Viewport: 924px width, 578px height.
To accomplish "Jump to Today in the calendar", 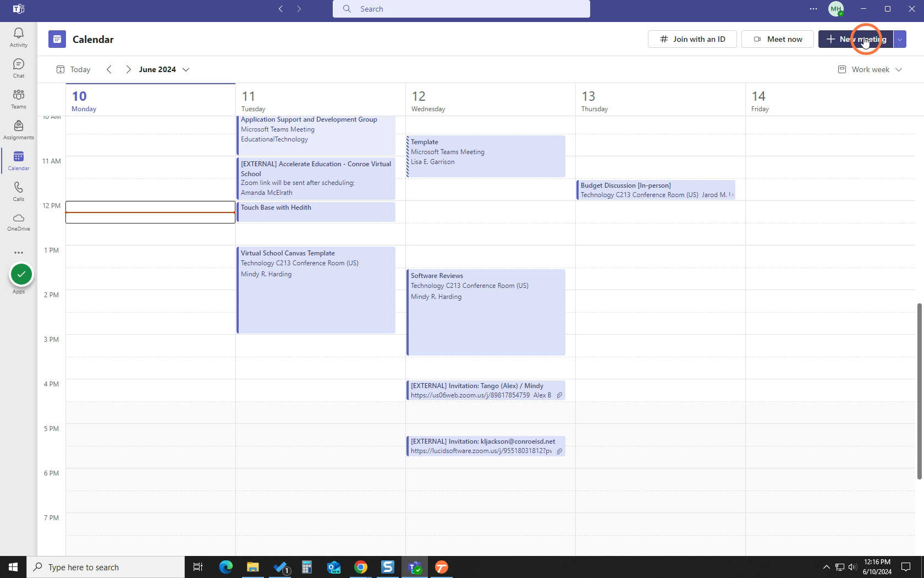I will [x=74, y=69].
